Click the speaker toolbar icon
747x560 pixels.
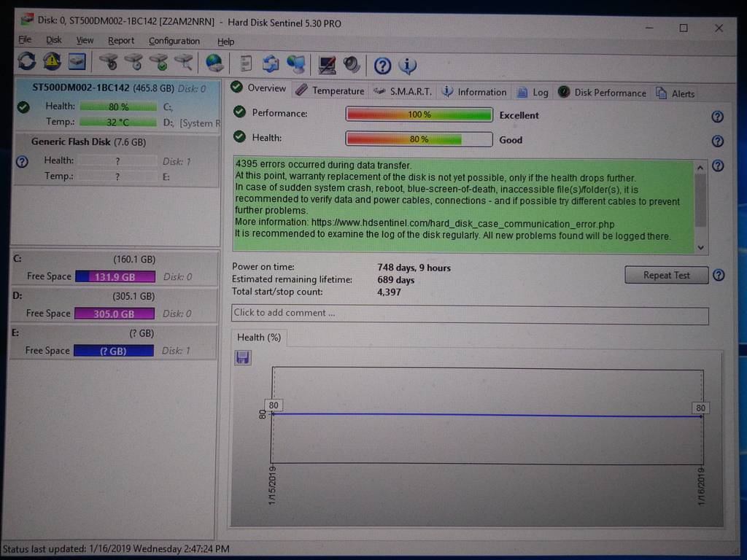(x=352, y=65)
